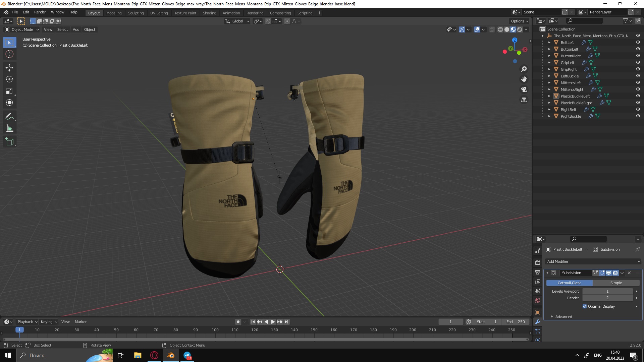The width and height of the screenshot is (644, 362).
Task: Toggle snapping magnet icon
Action: click(x=268, y=21)
